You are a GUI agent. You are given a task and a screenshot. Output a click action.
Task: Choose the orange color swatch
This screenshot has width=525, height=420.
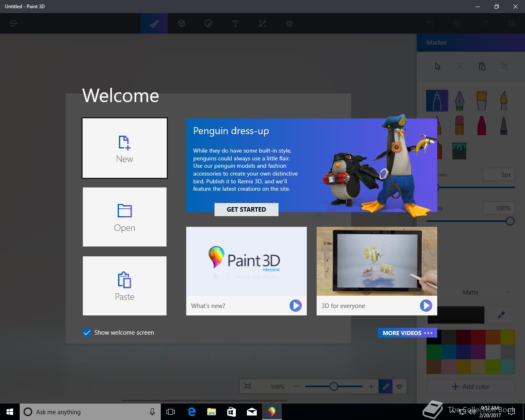point(493,338)
